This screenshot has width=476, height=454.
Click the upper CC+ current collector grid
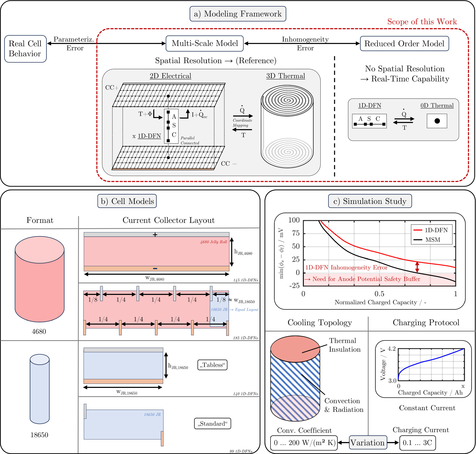point(169,95)
